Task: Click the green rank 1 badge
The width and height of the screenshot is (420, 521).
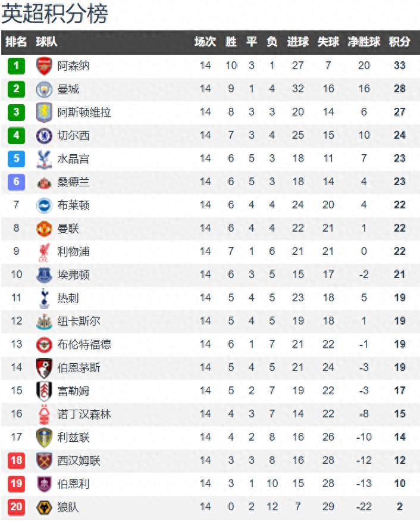Action: coord(17,65)
